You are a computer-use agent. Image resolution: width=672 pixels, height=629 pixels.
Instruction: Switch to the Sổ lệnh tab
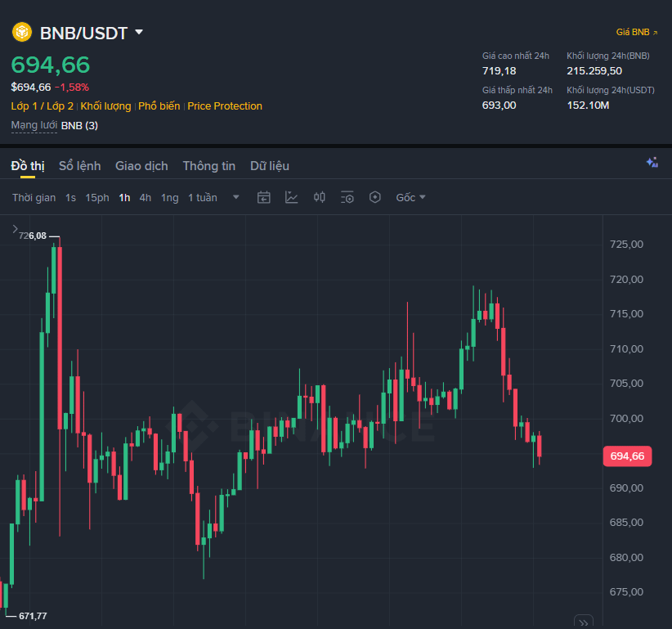tap(80, 166)
